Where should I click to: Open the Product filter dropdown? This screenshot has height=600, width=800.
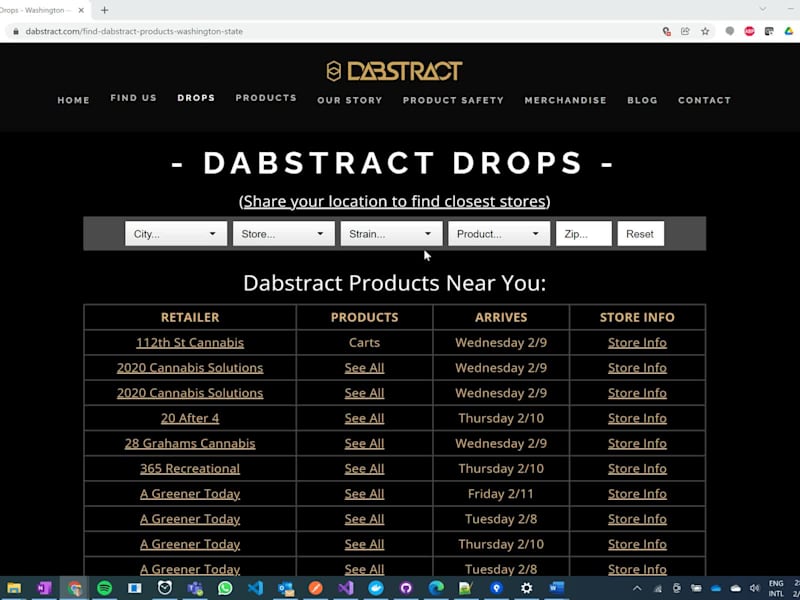click(x=499, y=234)
